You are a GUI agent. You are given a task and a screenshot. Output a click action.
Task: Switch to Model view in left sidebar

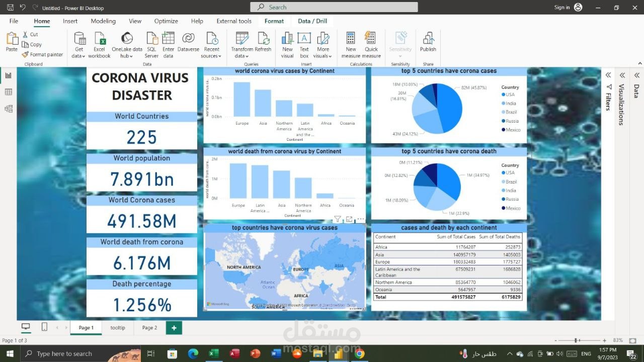[x=8, y=109]
